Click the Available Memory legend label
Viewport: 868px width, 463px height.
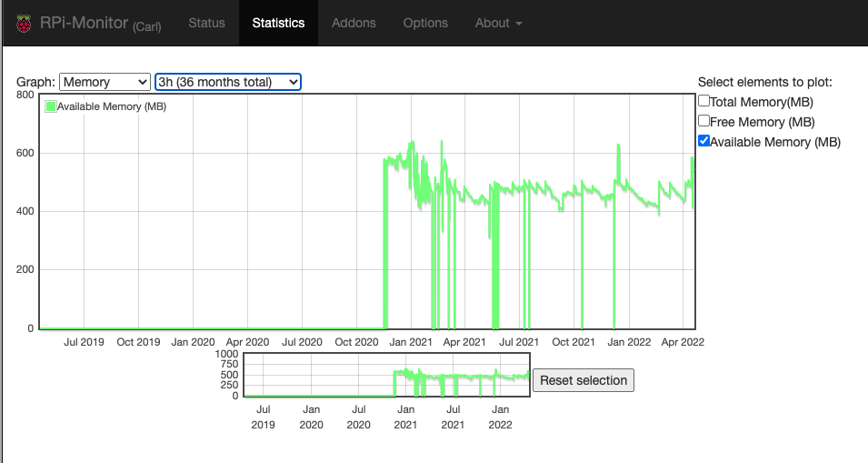(x=111, y=106)
